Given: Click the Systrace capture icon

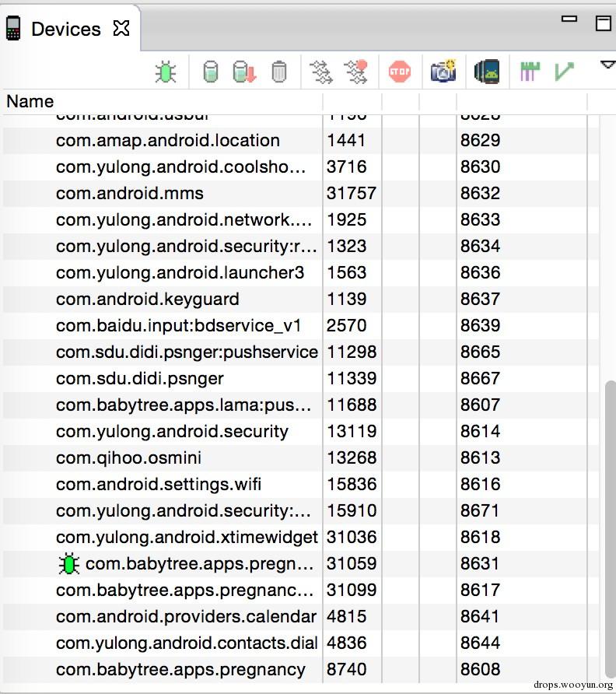Looking at the screenshot, I should [530, 72].
